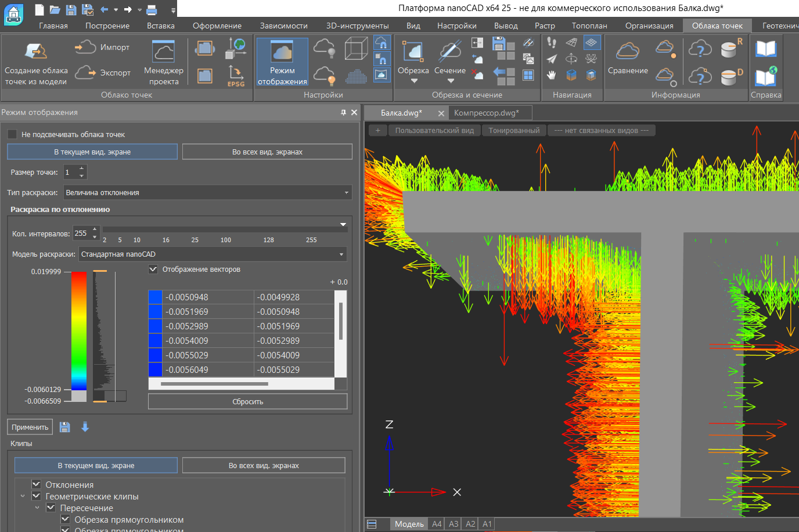
Task: Enable 'Не подсвечивать облака точек' checkbox
Action: [x=12, y=134]
